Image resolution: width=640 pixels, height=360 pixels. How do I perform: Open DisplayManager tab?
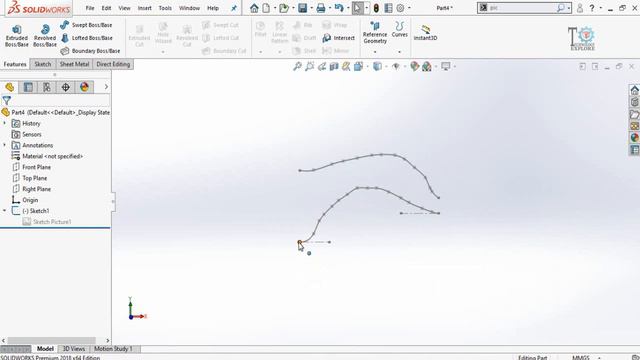pyautogui.click(x=84, y=87)
